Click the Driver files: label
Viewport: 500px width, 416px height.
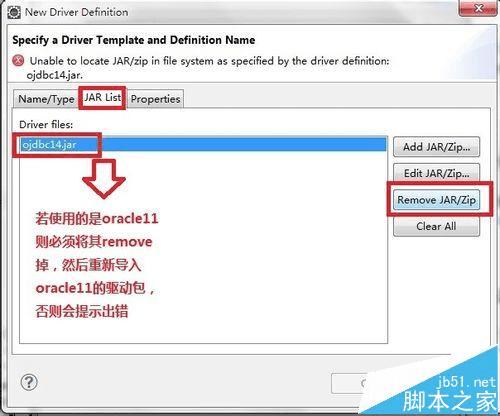click(x=46, y=124)
